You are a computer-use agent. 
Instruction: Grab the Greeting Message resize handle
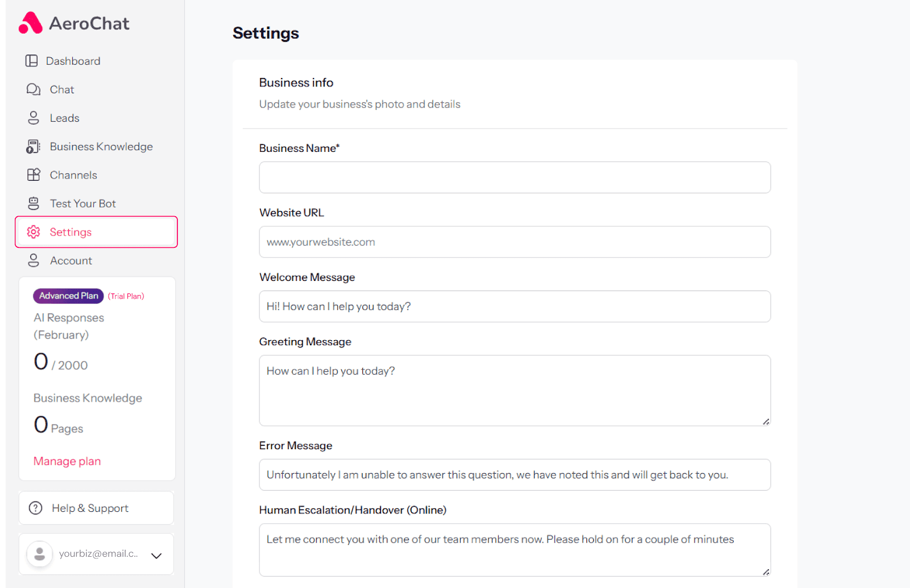click(x=766, y=421)
